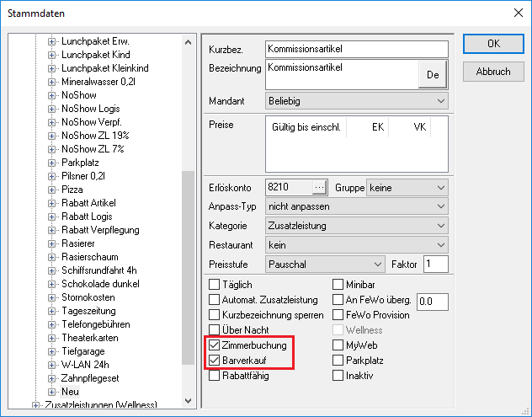Viewport: 532px width, 417px height.
Task: Expand the Mineralwasser 0,2l node
Action: pyautogui.click(x=51, y=82)
